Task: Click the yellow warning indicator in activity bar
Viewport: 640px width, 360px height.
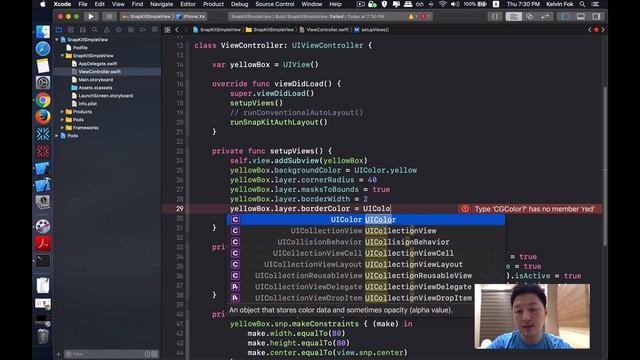Action: pos(411,17)
